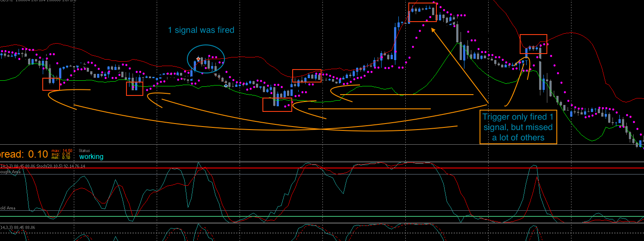Click the dashed orange trade line between arrows

pyautogui.click(x=212, y=72)
